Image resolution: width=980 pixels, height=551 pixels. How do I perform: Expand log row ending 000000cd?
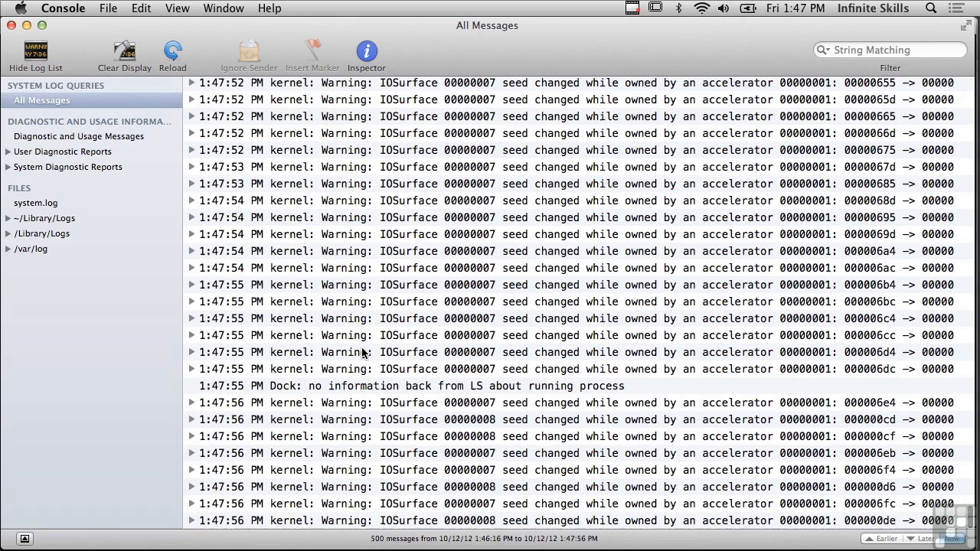[191, 419]
